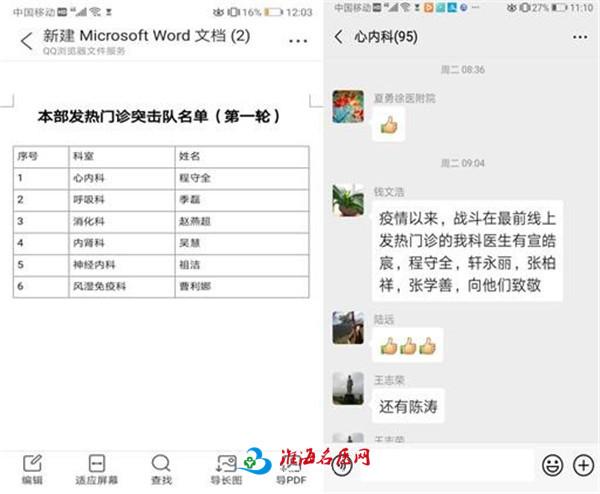Viewport: 600px width, 494px height.
Task: Tap the plus icon for more attachments
Action: pyautogui.click(x=583, y=464)
